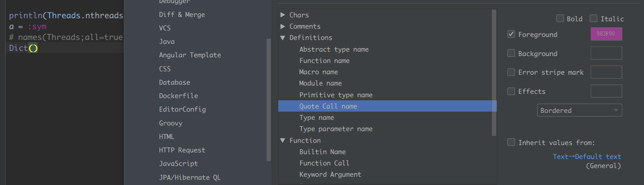Collapse the Definitions tree node

point(283,38)
